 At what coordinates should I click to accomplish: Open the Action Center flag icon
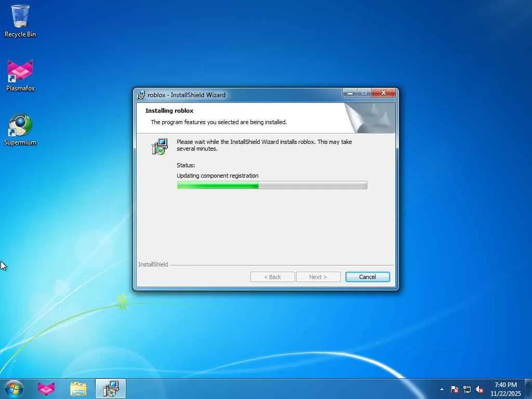[454, 389]
